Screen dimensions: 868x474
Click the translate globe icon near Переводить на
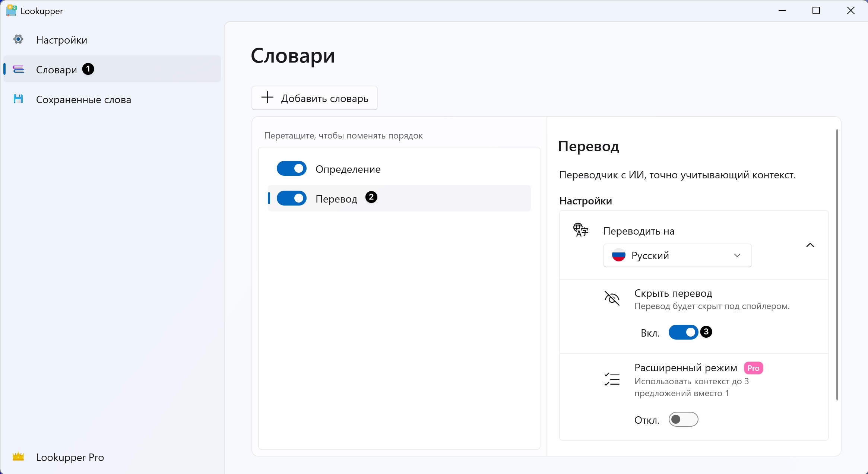click(x=580, y=230)
